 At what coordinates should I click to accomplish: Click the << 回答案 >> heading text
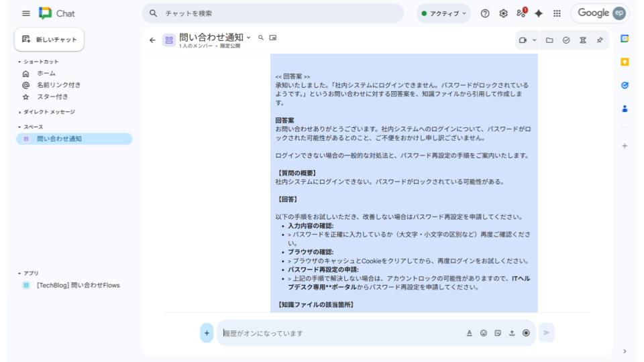coord(292,76)
